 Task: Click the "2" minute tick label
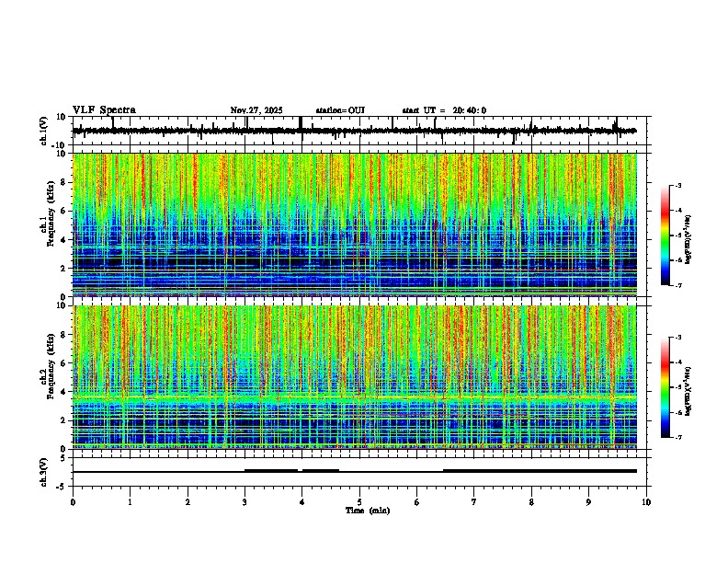click(x=188, y=502)
